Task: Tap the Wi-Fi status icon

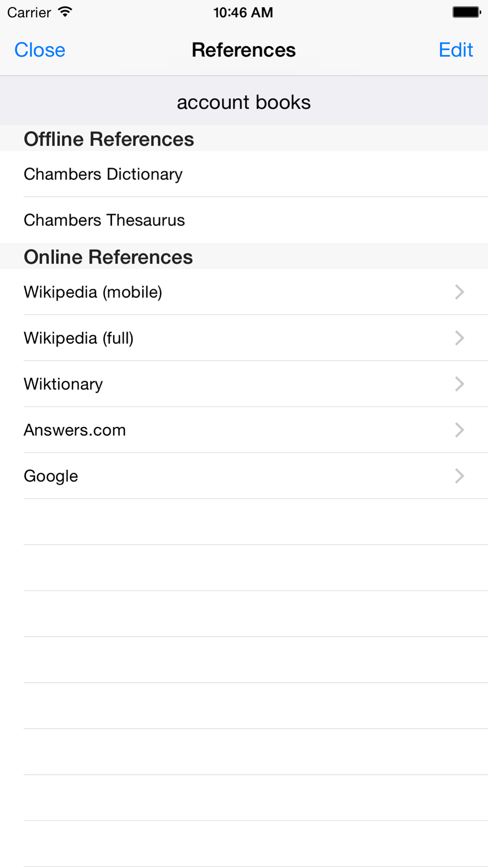Action: coord(65,12)
